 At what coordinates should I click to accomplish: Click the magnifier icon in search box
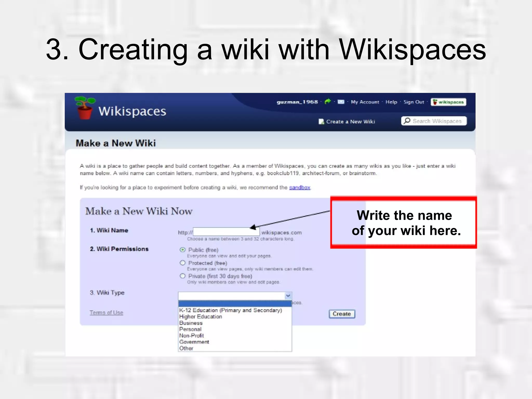[x=407, y=121]
